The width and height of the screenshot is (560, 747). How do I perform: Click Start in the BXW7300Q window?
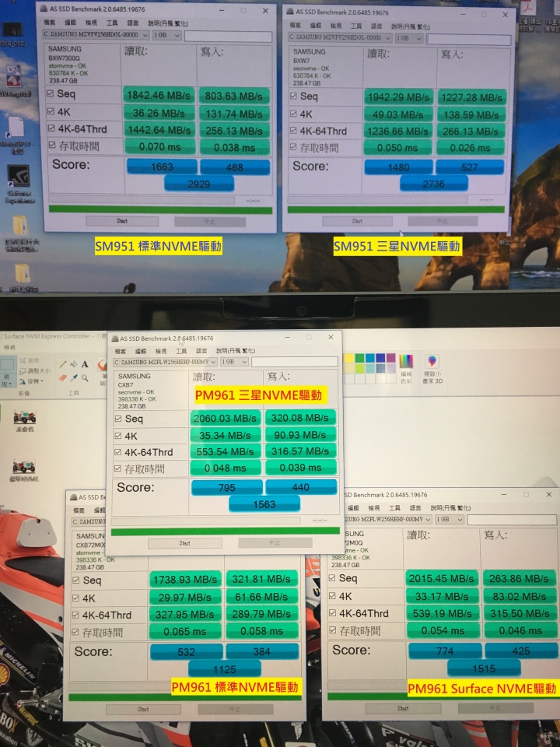(x=122, y=221)
